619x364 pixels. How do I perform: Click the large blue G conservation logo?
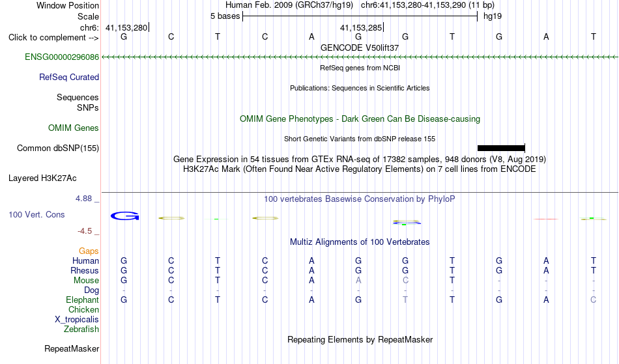[124, 216]
